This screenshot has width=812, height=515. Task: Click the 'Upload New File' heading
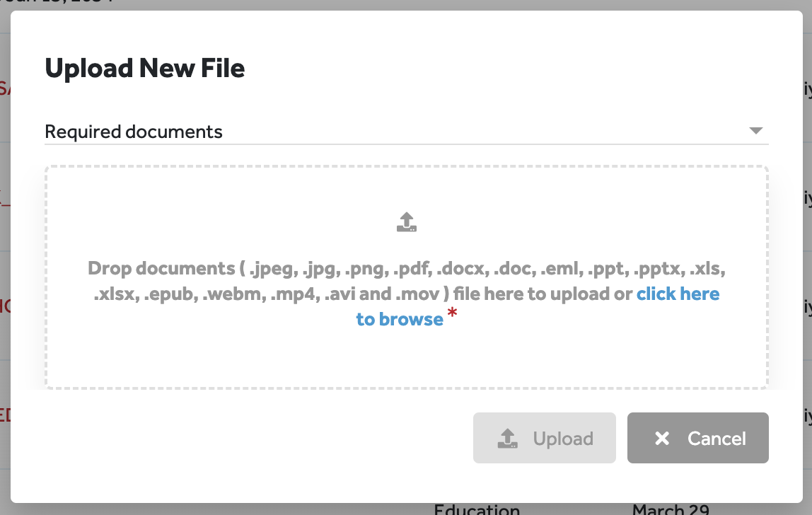tap(145, 69)
